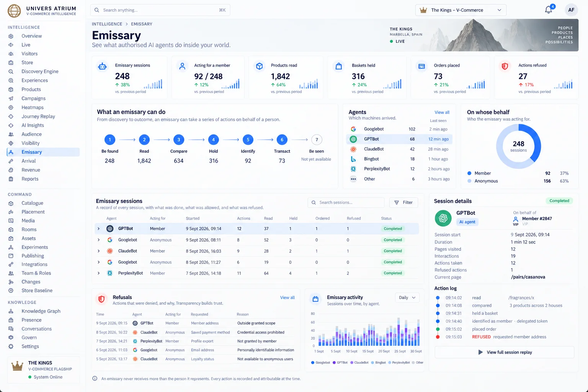Open Journey Replay from sidebar

[x=38, y=116]
